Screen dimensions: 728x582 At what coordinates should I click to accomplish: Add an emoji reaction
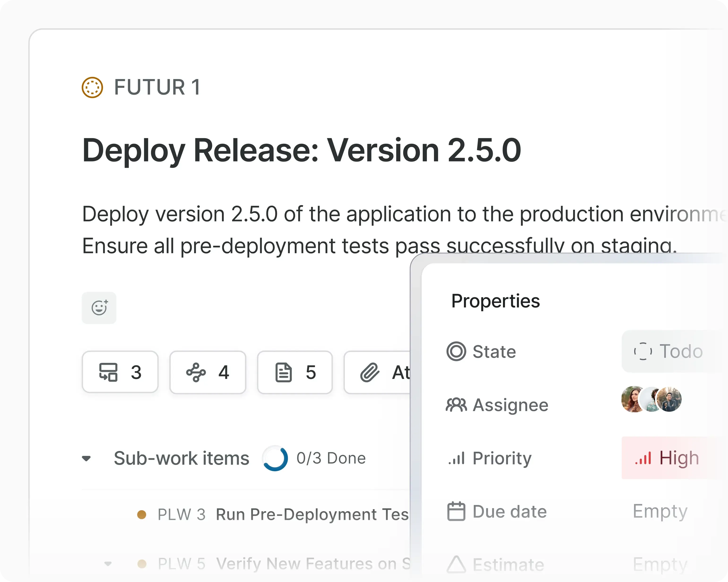[99, 307]
